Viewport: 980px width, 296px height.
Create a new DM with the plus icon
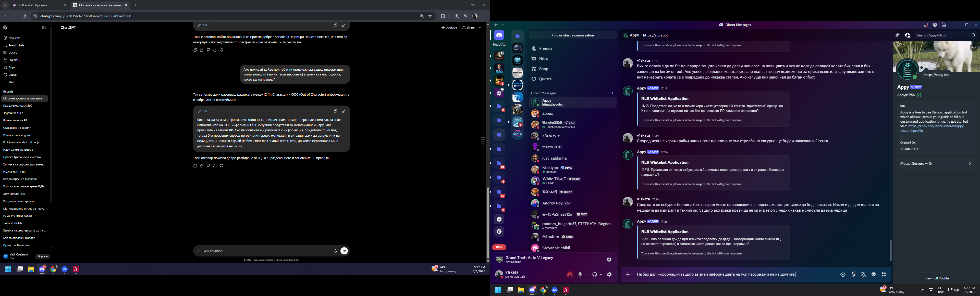pyautogui.click(x=612, y=93)
